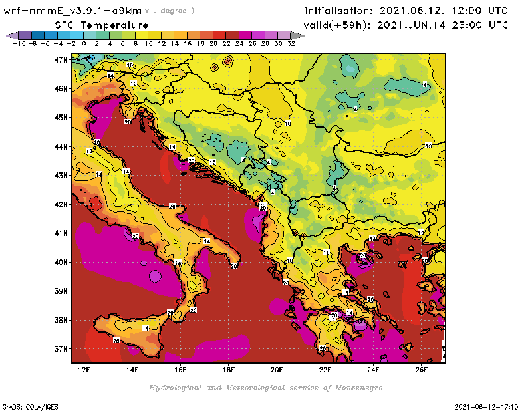Click the '40N' latitude label

61,262
